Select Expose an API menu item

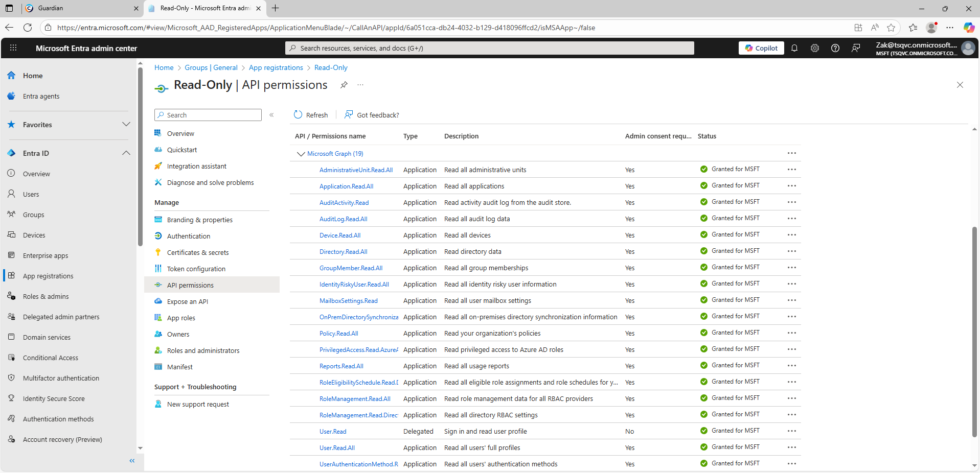187,301
